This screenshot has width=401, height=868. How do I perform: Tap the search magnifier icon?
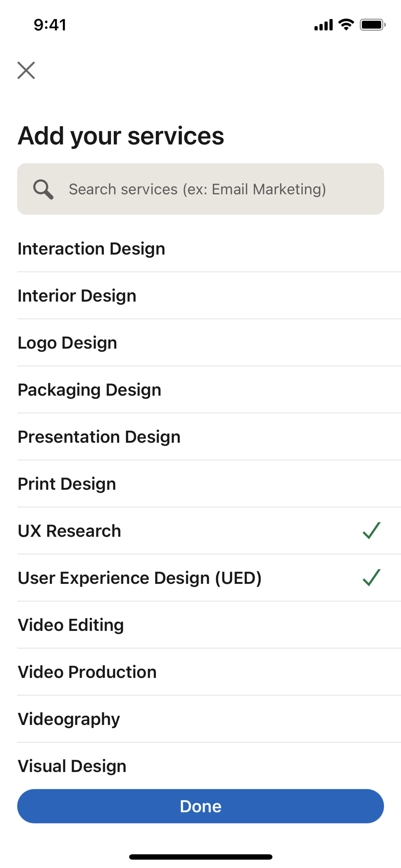(x=43, y=189)
